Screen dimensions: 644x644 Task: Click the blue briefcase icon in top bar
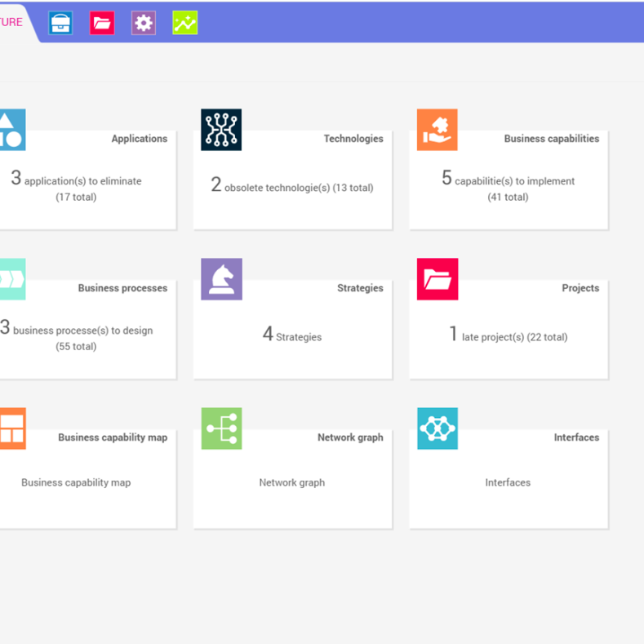pyautogui.click(x=61, y=23)
